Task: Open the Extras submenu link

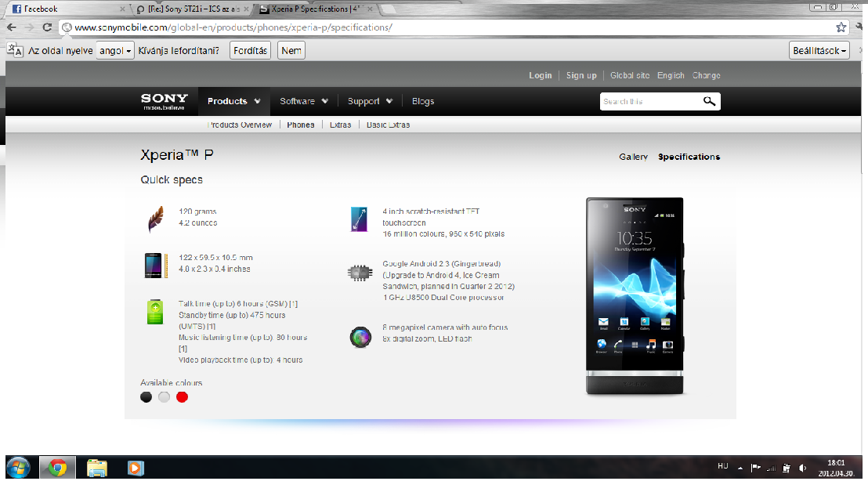Action: [341, 125]
